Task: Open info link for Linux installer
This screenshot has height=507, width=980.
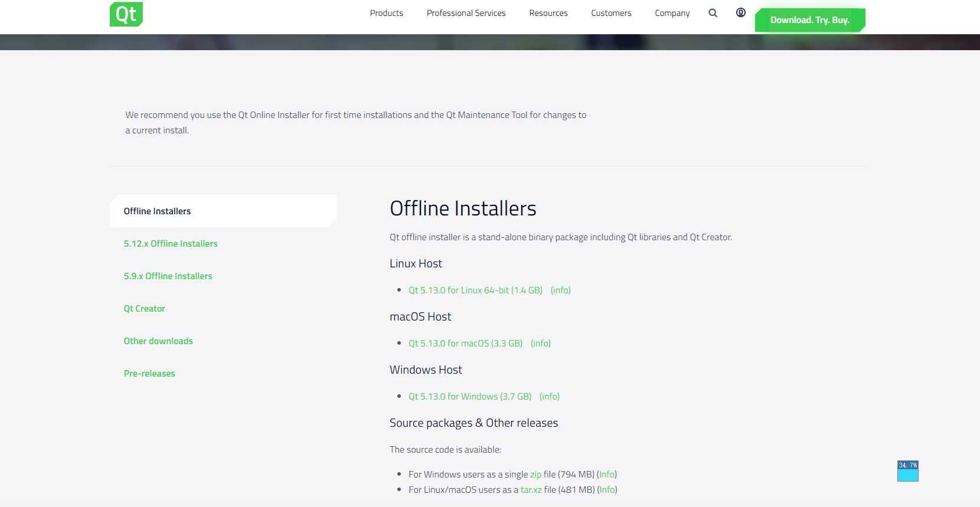Action: coord(561,290)
